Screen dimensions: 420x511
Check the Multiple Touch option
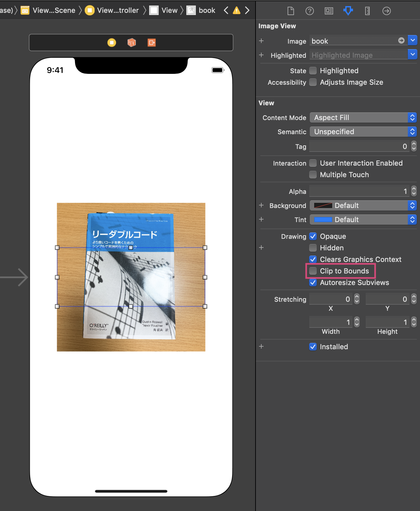313,175
